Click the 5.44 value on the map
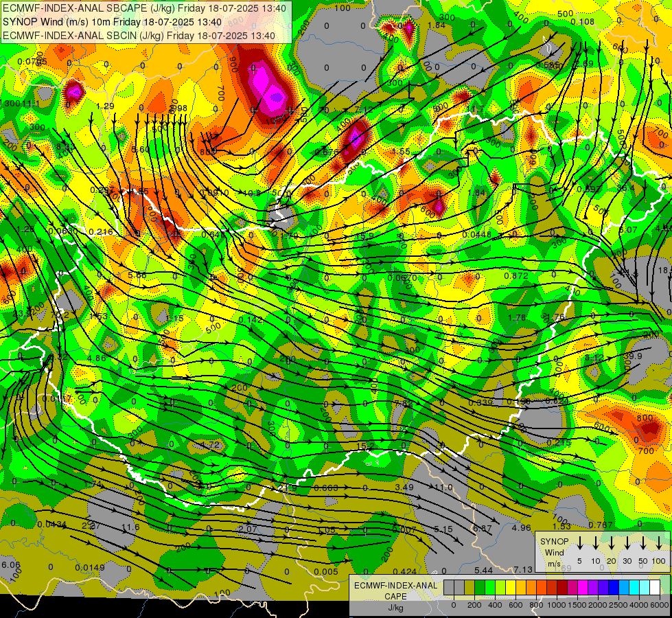Image resolution: width=672 pixels, height=618 pixels. click(483, 571)
